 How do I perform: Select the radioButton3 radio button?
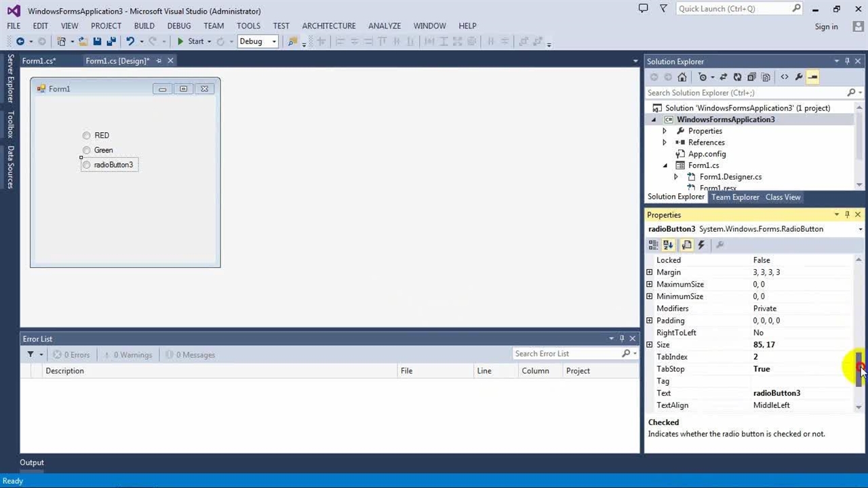tap(87, 165)
